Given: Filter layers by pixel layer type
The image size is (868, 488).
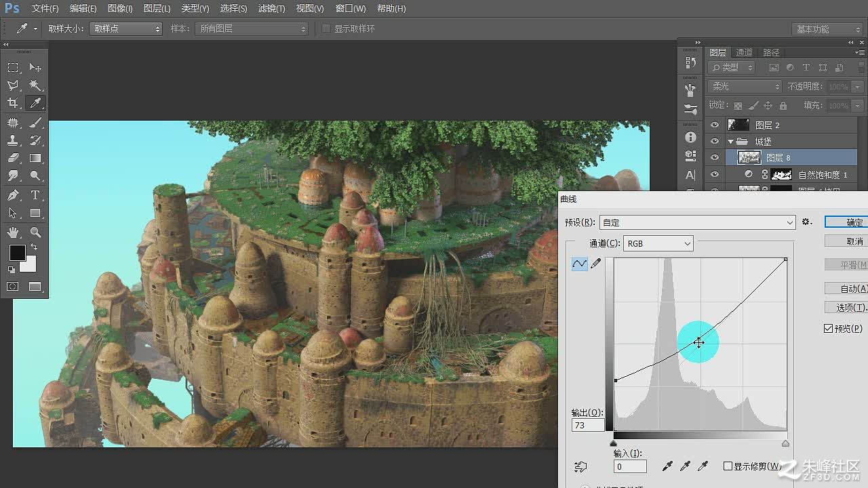Looking at the screenshot, I should click(774, 68).
